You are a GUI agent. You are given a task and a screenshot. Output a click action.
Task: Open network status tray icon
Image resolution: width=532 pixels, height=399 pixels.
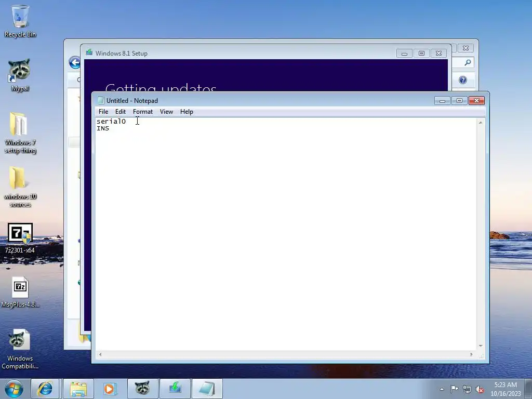[x=467, y=389]
